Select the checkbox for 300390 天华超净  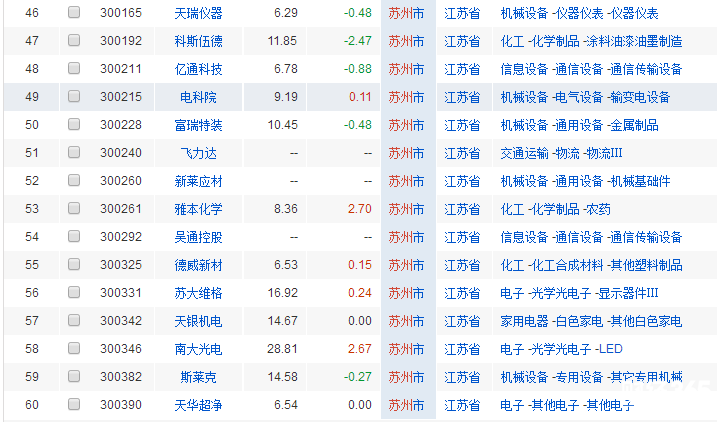74,404
